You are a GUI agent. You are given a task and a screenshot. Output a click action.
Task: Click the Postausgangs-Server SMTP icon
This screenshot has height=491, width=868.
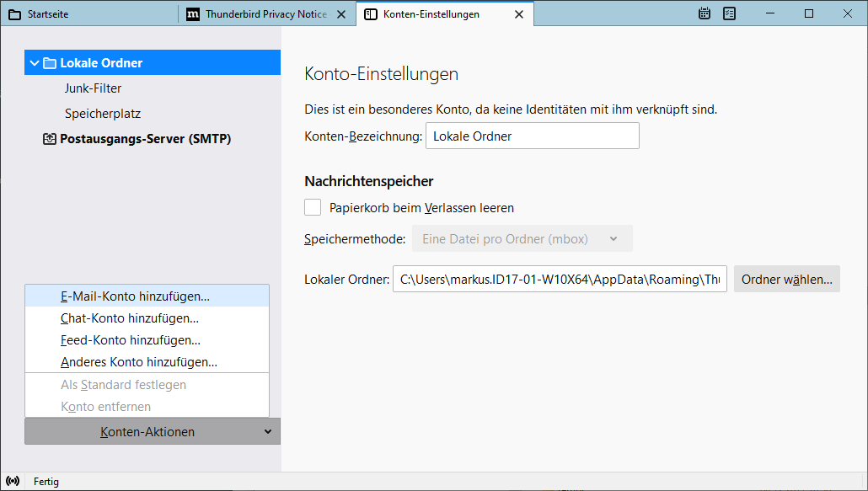point(50,139)
